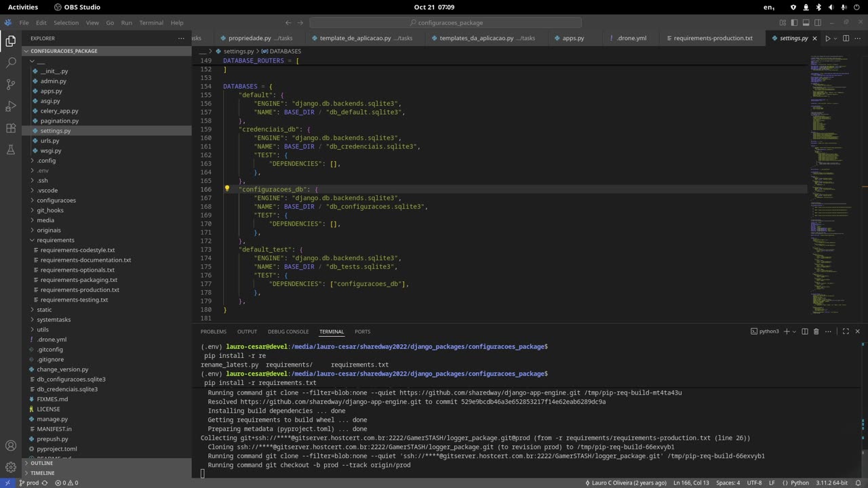Image resolution: width=868 pixels, height=488 pixels.
Task: Open the Extensions view
Action: (x=11, y=128)
